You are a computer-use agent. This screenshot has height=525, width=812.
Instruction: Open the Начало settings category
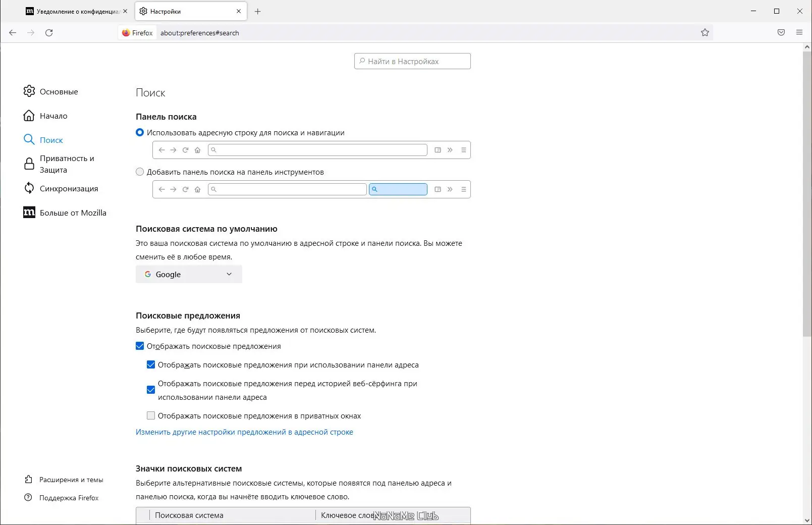(53, 116)
